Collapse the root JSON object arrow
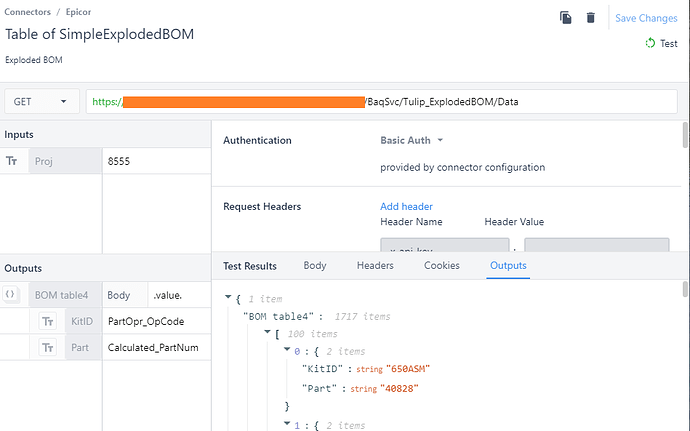Screen dimensions: 690x431 [x=228, y=297]
